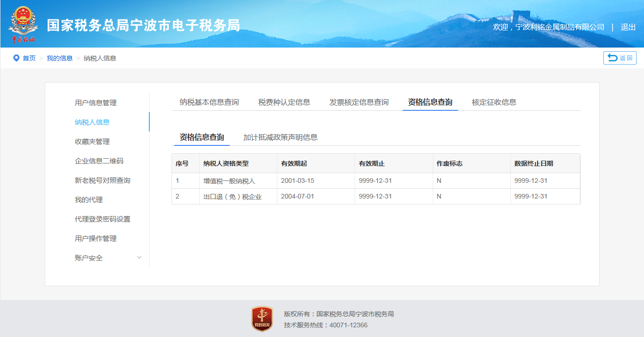Image resolution: width=644 pixels, height=337 pixels.
Task: Switch to the 纳税基本信息查询 tab
Action: click(x=209, y=102)
